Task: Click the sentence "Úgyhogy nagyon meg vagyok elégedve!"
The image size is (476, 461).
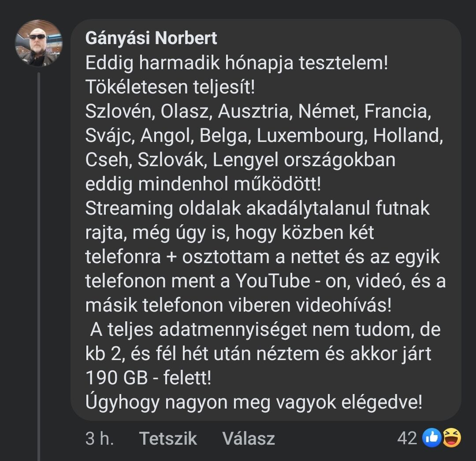Action: (x=254, y=402)
